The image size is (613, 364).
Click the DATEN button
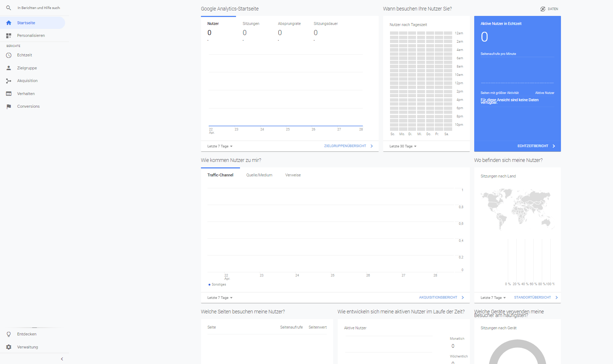coord(549,9)
